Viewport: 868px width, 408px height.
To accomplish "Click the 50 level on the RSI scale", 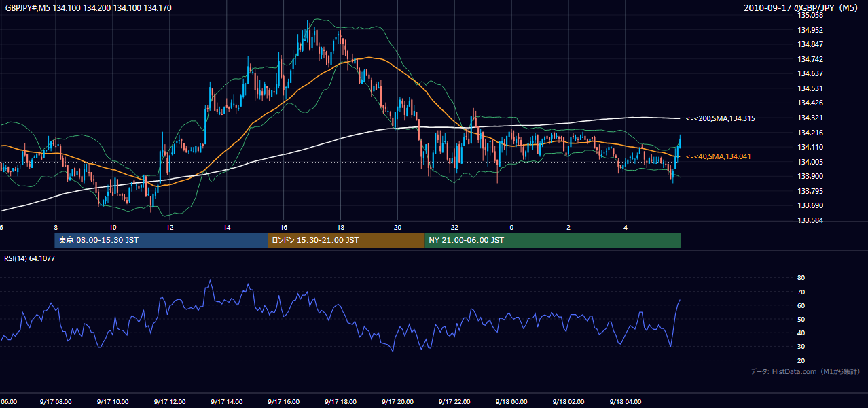I will click(x=801, y=319).
